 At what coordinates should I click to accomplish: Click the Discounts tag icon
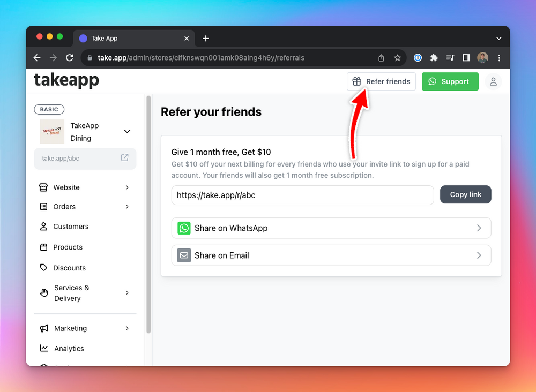(x=43, y=268)
